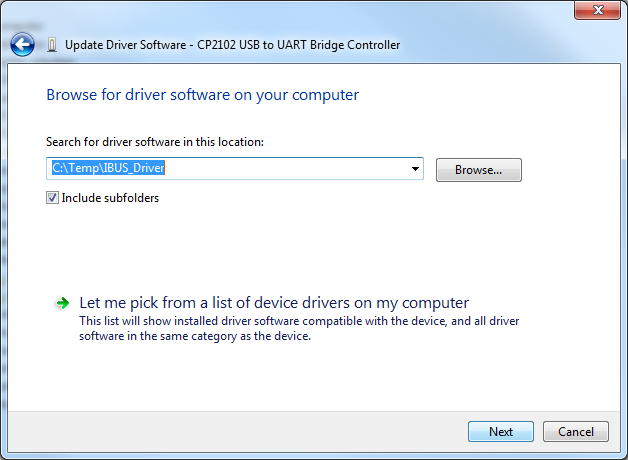The height and width of the screenshot is (460, 628).
Task: Click the blue Back arrow button
Action: (x=22, y=45)
